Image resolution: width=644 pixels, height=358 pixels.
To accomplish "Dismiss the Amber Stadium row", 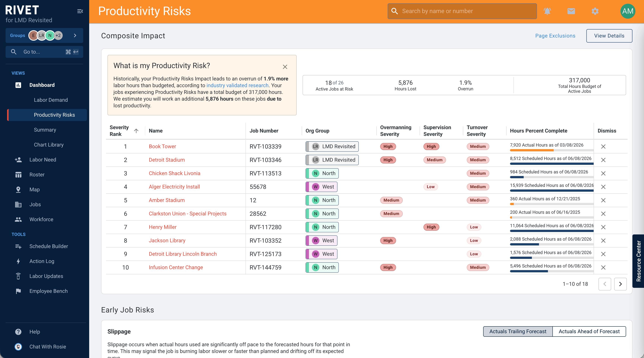I will pyautogui.click(x=603, y=200).
